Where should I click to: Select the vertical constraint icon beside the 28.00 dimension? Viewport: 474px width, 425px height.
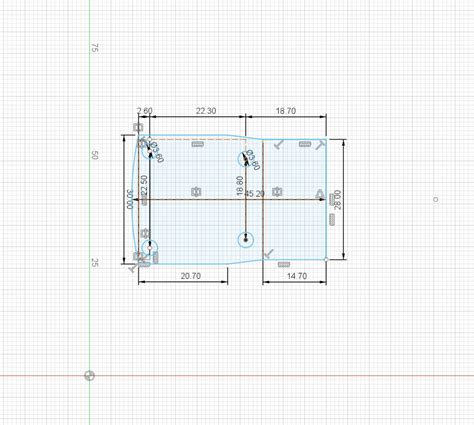[x=332, y=219]
